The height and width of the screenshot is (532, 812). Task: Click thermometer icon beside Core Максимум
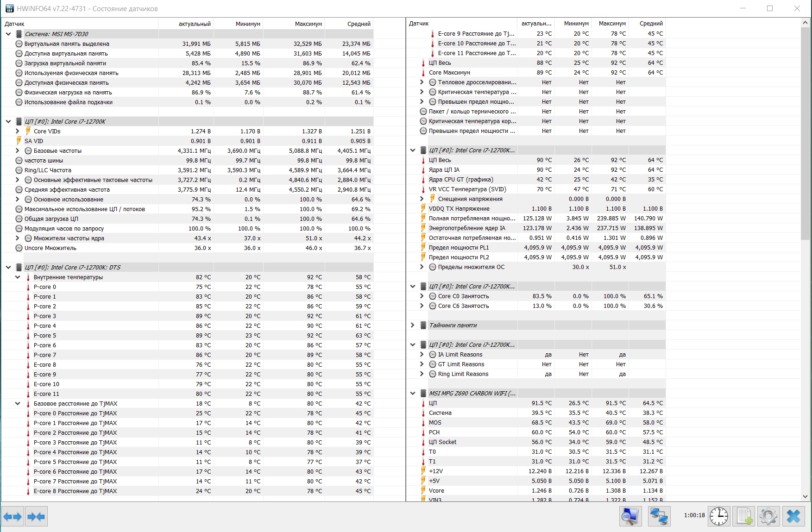(x=423, y=72)
